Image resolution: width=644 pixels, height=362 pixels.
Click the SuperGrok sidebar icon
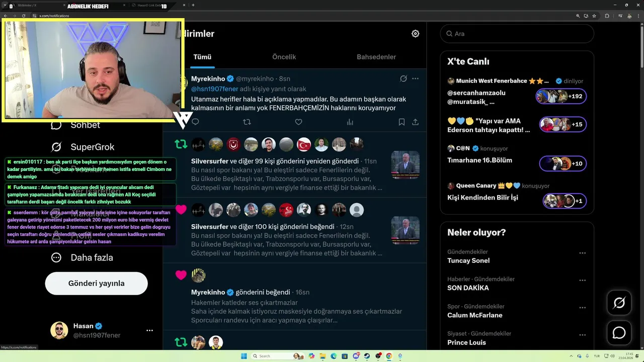click(x=56, y=147)
